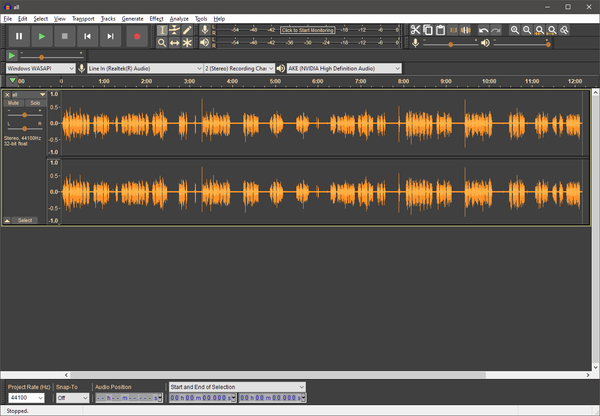Click the Silence Audio icon

(x=465, y=30)
